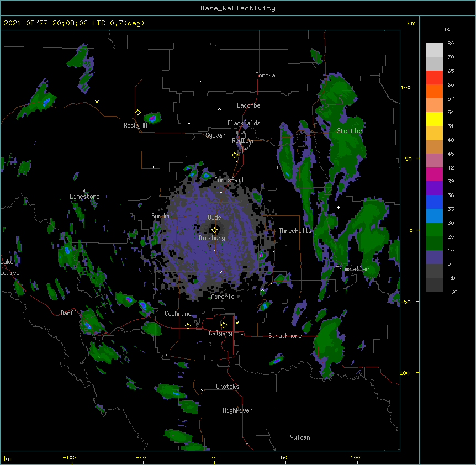Click the Calgary city label
476x465 pixels.
[221, 333]
